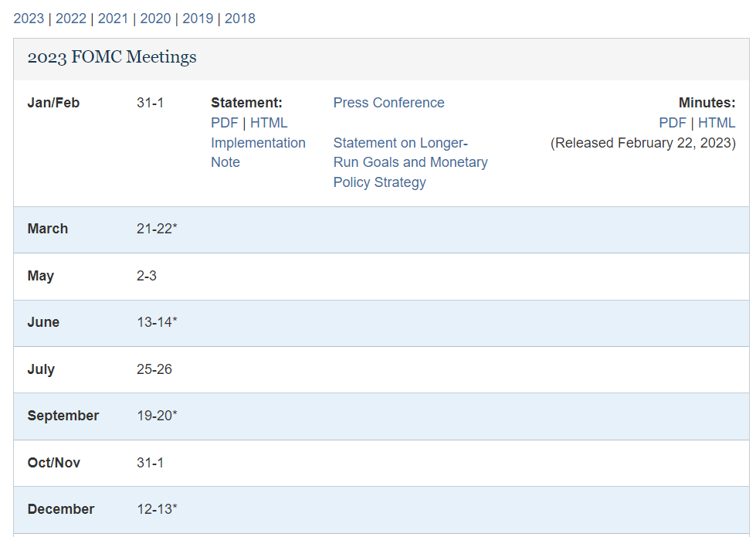Screen dimensions: 756x537
Task: Click the '31-1' Oct/Nov dates
Action: tap(150, 463)
